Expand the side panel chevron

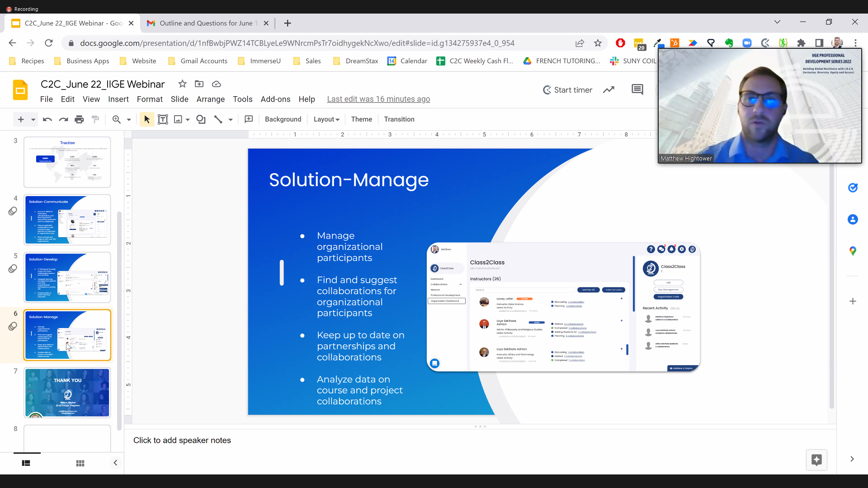[852, 459]
